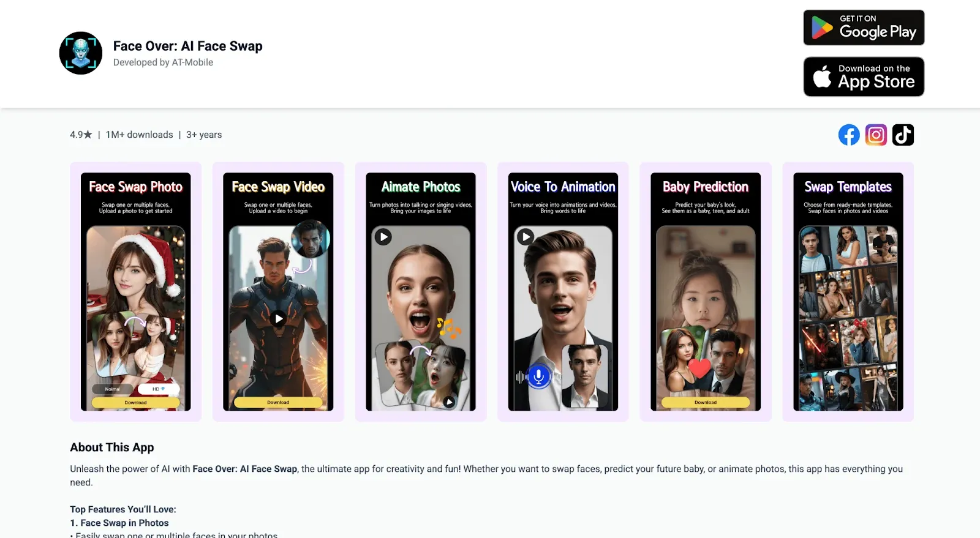
Task: Click 'Developed by AT-Mobile' text
Action: [x=163, y=62]
